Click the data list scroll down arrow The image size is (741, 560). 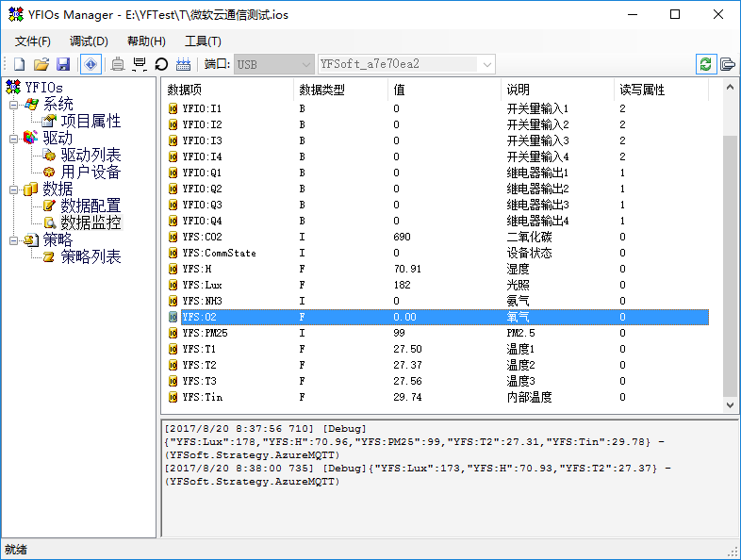click(x=730, y=405)
